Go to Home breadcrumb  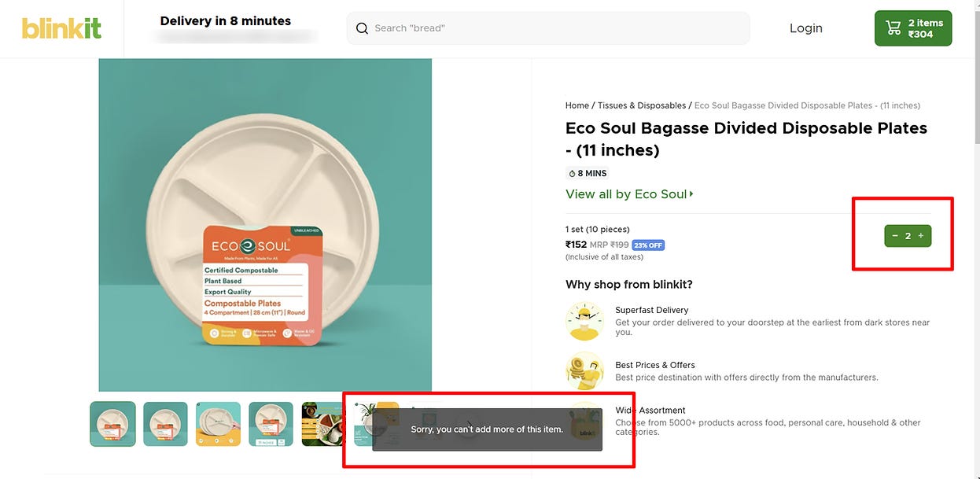(577, 105)
